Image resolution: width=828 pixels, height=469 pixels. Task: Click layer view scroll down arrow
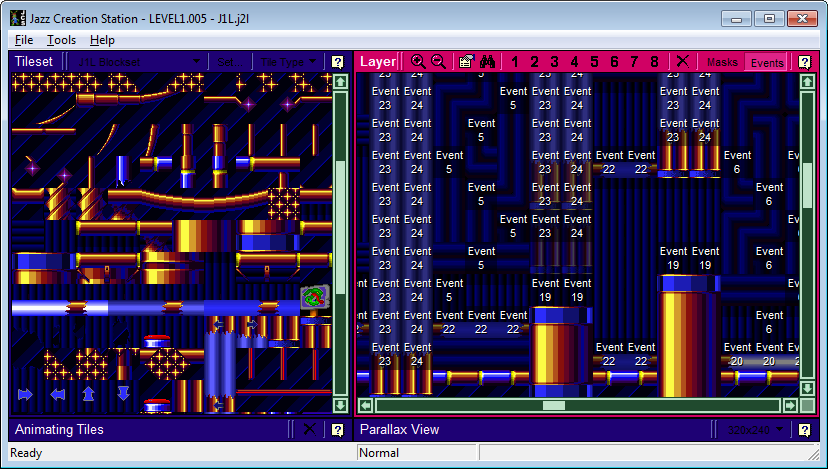tap(807, 388)
